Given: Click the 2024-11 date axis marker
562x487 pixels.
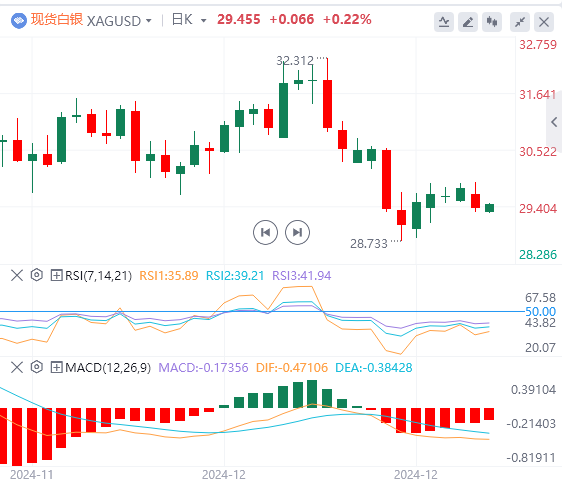Looking at the screenshot, I should [x=32, y=475].
